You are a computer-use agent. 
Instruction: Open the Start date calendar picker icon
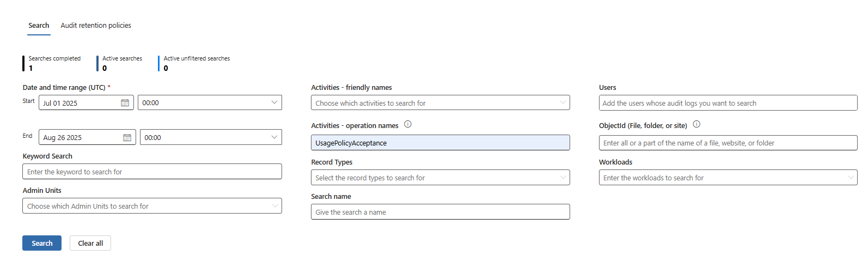point(125,103)
